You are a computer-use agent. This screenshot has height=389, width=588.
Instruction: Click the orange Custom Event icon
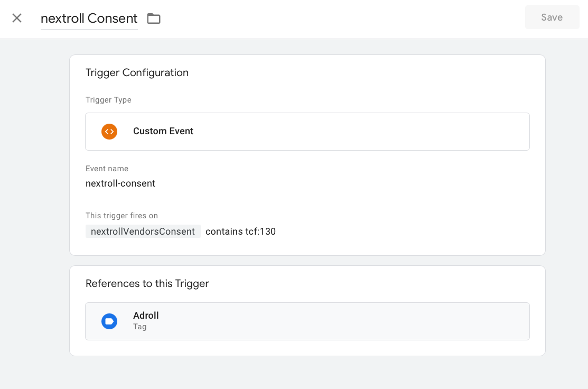109,132
